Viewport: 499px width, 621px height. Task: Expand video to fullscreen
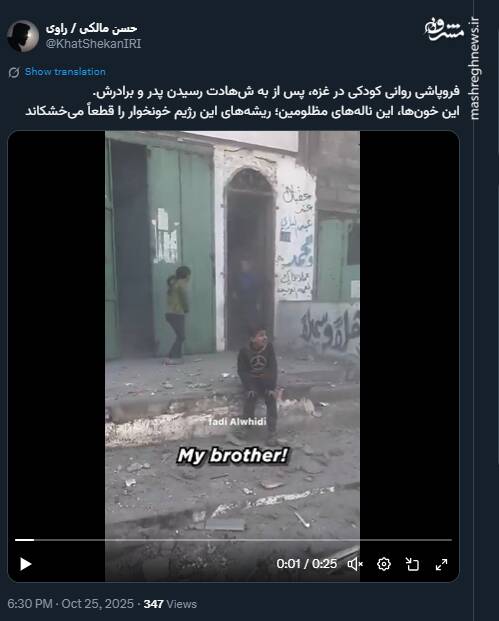pos(441,564)
